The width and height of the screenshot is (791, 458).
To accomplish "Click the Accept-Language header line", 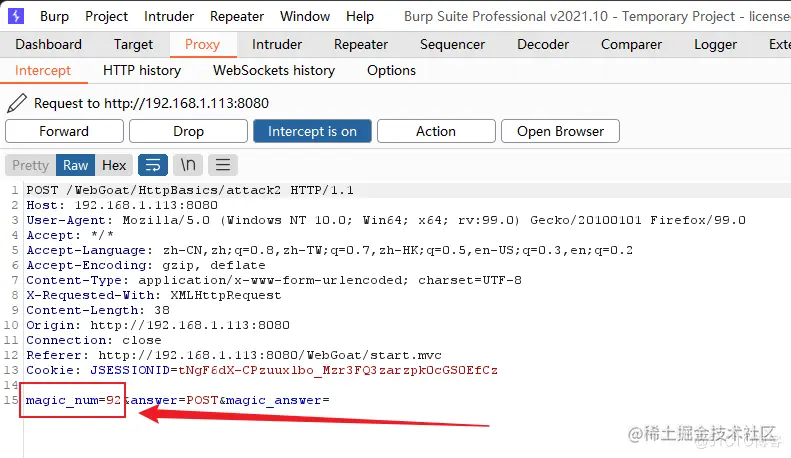I will pos(329,250).
